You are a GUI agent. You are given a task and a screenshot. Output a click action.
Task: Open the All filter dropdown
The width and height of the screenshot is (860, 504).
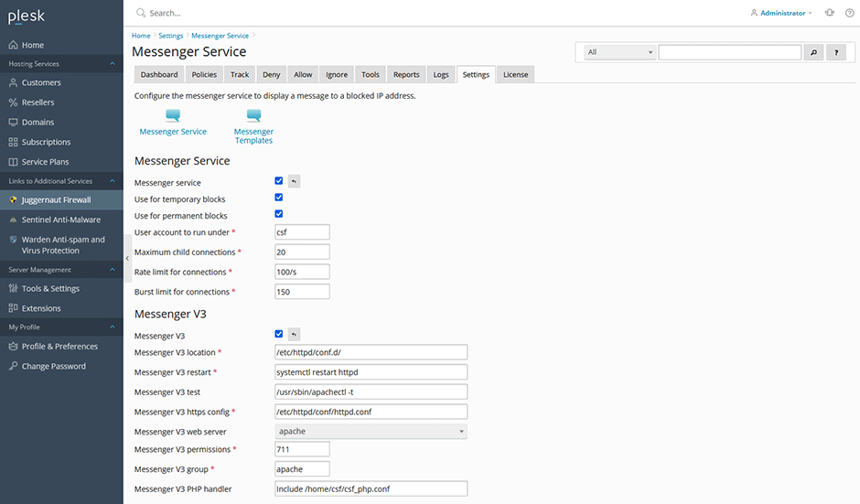(x=619, y=52)
